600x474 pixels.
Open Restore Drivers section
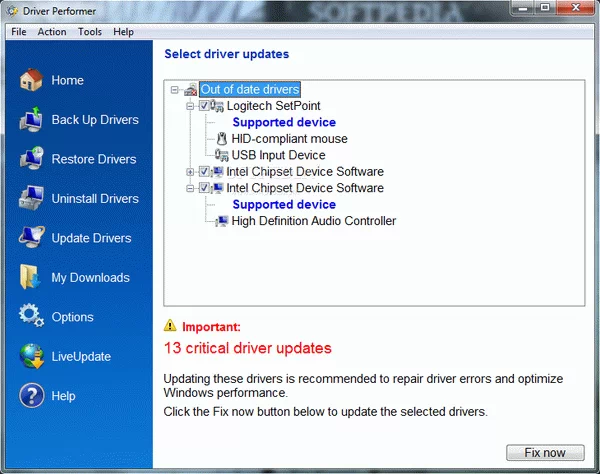(94, 159)
